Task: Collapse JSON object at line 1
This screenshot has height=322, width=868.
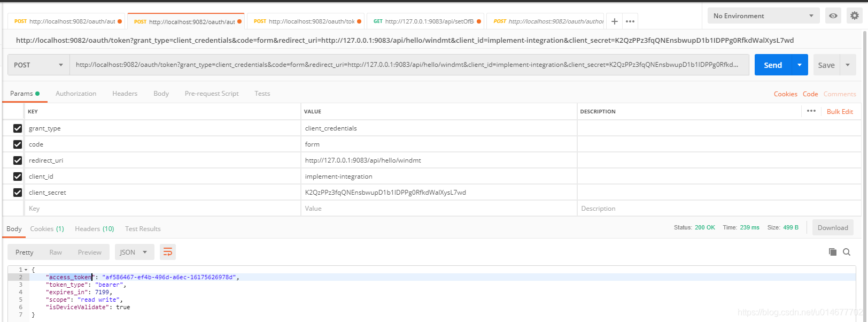Action: (26, 270)
